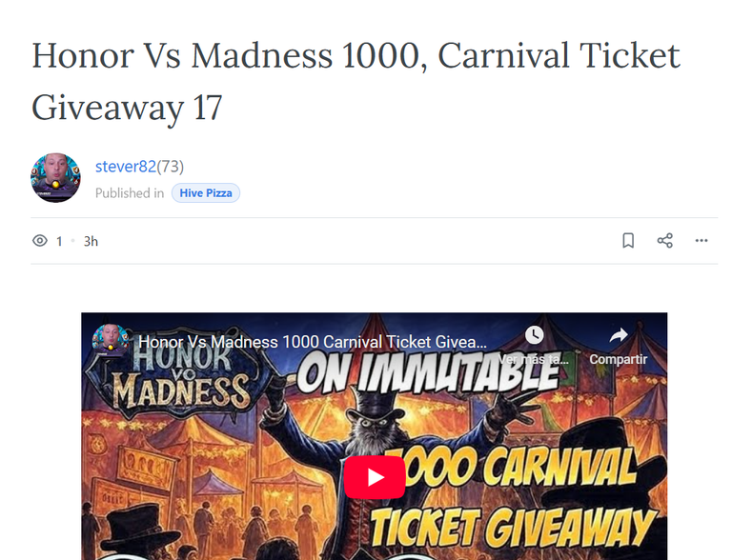Open stever82's profile avatar
The image size is (732, 560).
click(55, 178)
